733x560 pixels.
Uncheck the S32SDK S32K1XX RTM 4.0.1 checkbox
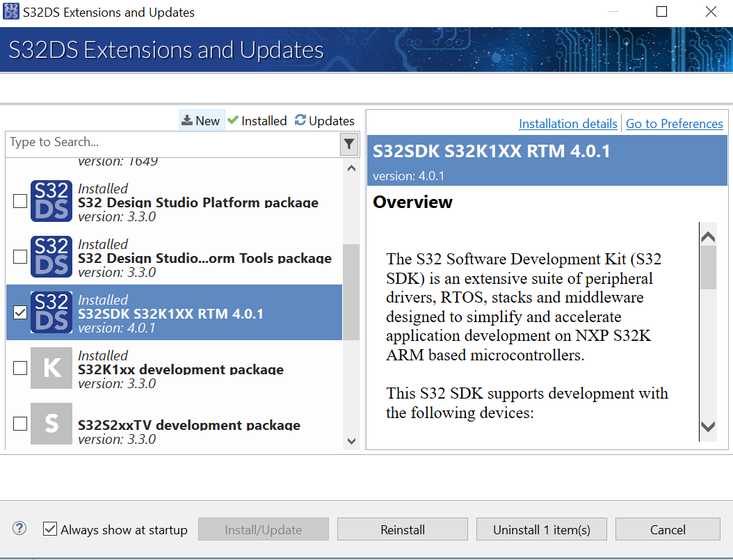pyautogui.click(x=21, y=313)
